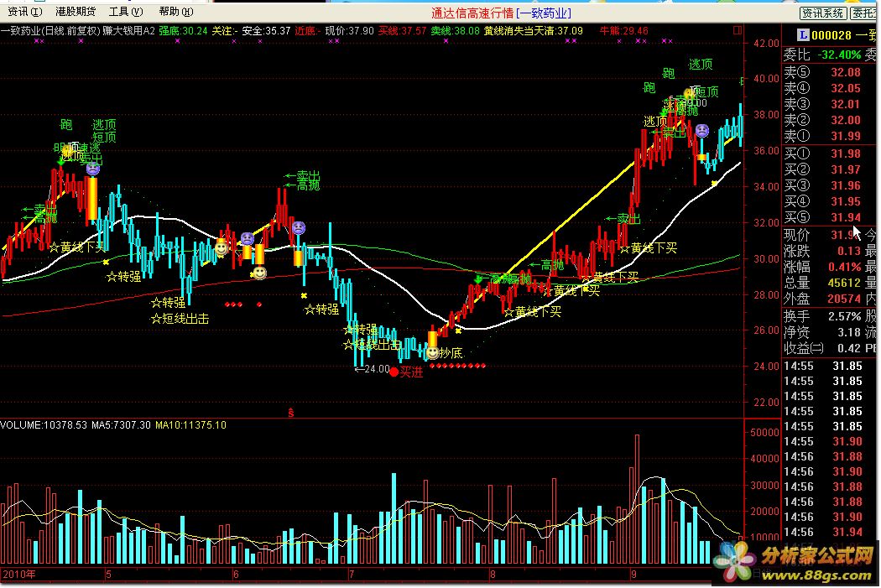881x588 pixels.
Task: Click the 换手 2.57% value
Action: click(x=844, y=317)
